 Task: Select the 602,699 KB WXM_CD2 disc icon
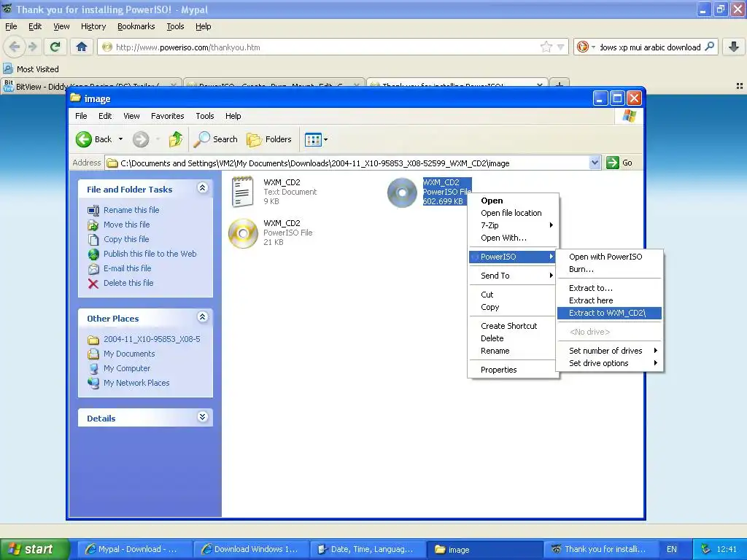pyautogui.click(x=402, y=192)
